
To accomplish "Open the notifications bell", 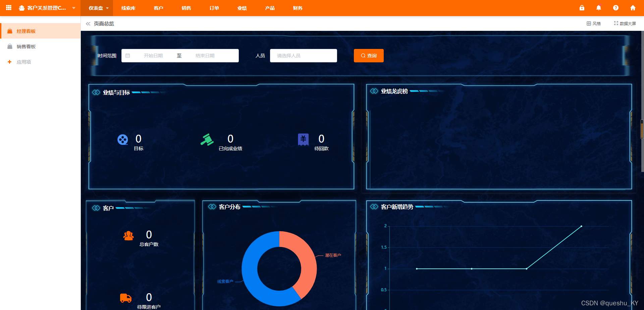I will [x=599, y=8].
